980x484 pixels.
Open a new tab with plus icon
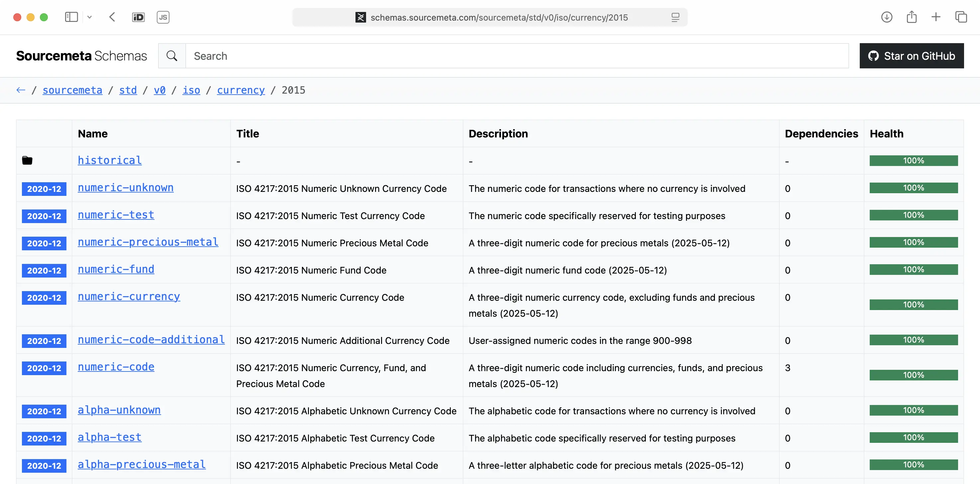coord(936,17)
